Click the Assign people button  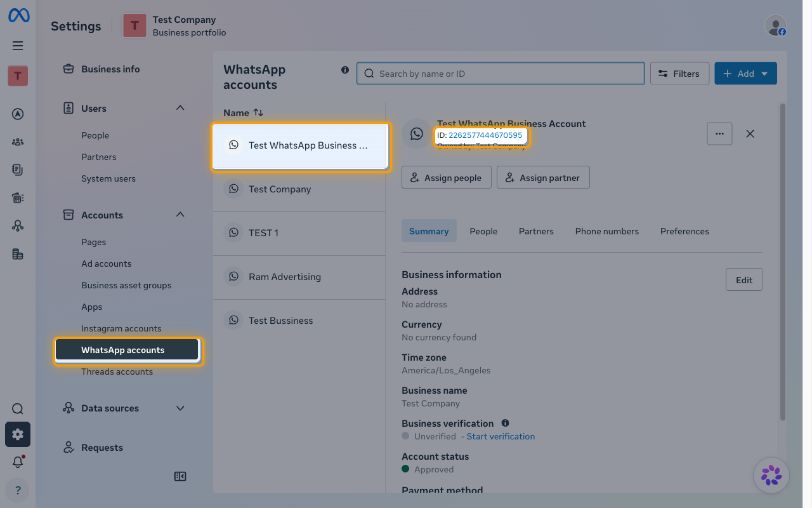pos(446,178)
